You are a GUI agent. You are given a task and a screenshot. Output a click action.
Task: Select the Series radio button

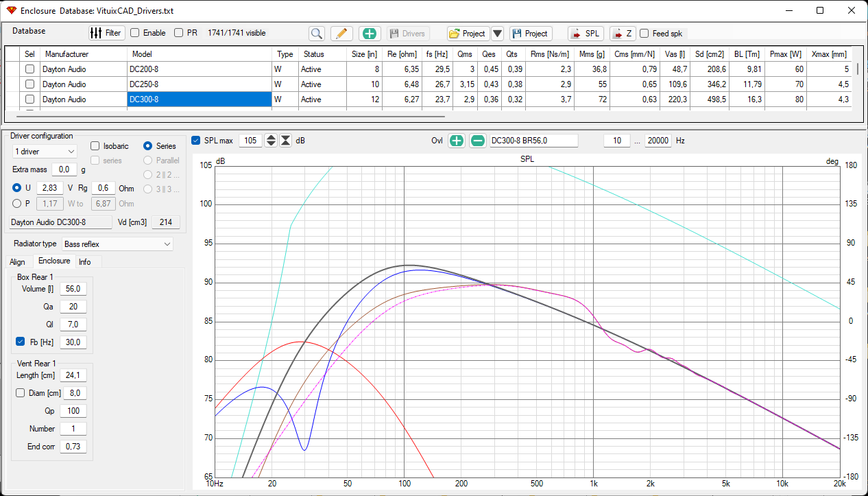(x=147, y=146)
